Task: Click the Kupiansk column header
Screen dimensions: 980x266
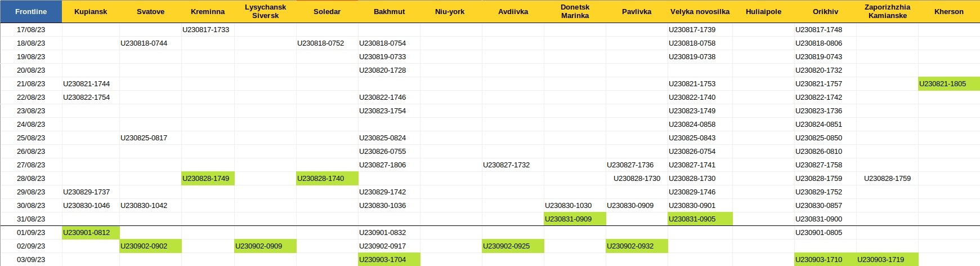Action: 91,11
